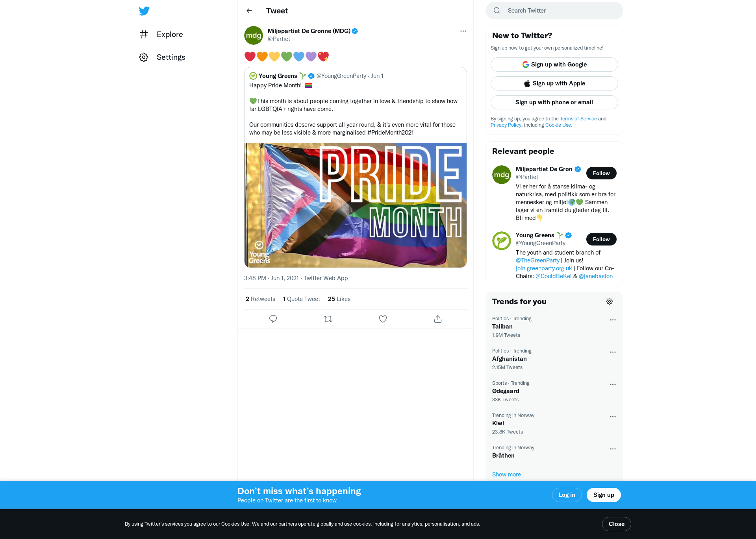The image size is (756, 539).
Task: Like the tweet with heart icon
Action: 383,319
